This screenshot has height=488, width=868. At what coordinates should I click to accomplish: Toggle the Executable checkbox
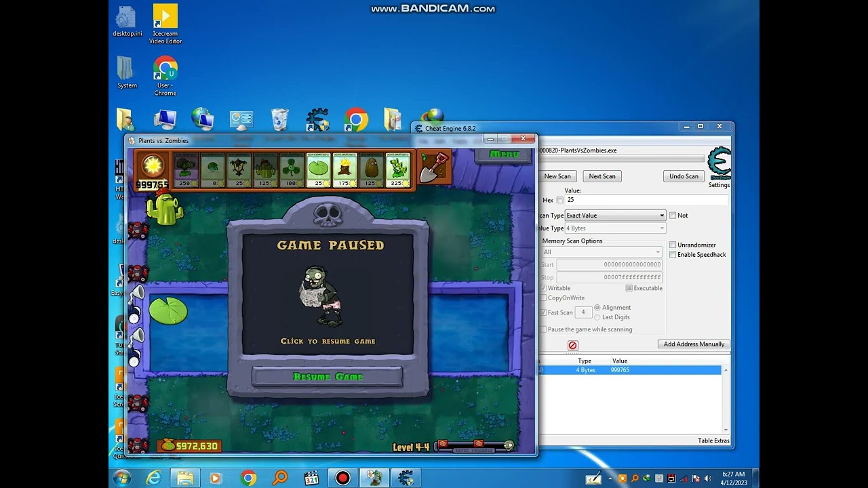[629, 288]
